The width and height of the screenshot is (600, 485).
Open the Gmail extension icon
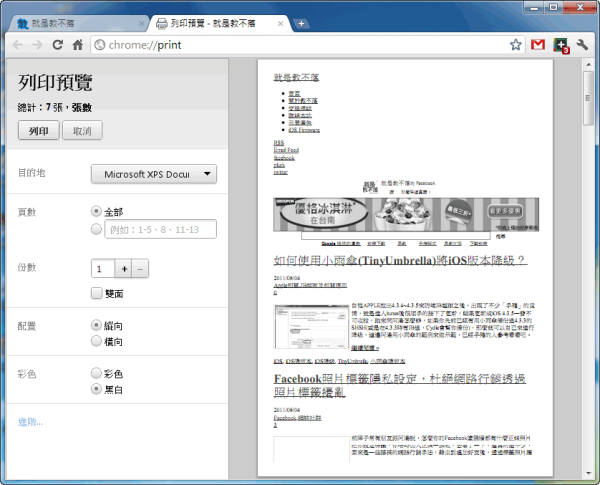click(x=538, y=45)
